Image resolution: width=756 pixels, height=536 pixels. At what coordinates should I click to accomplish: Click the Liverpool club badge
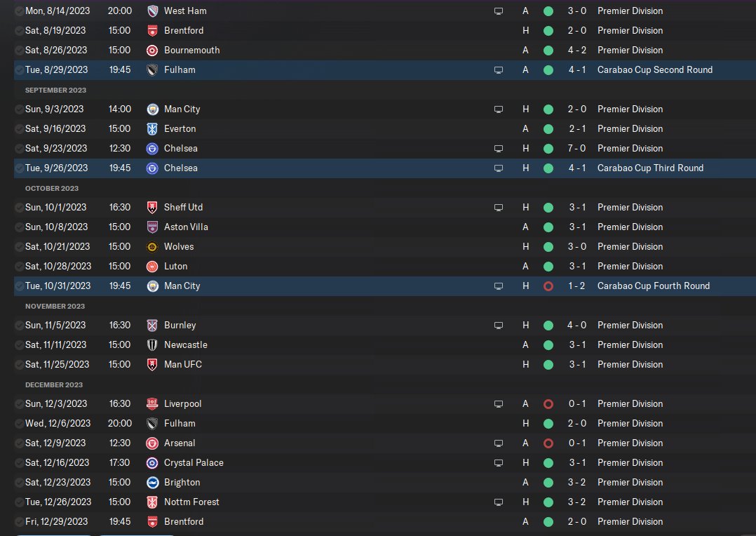[x=152, y=404]
